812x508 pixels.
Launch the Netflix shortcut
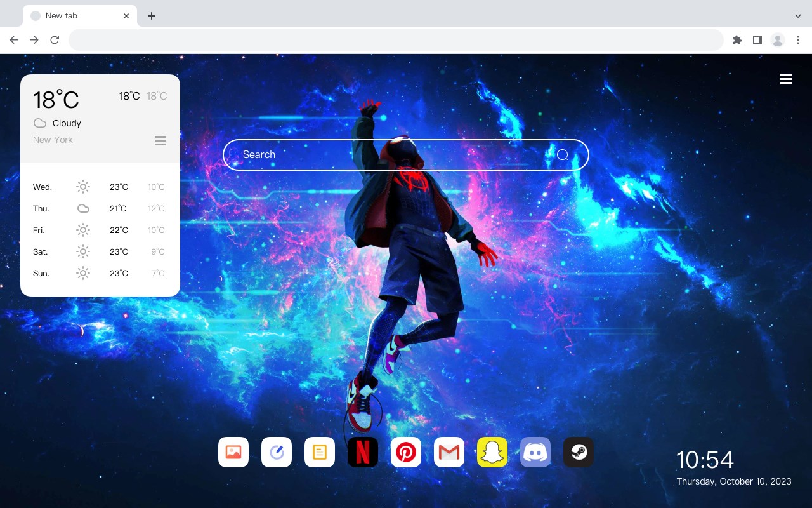click(363, 452)
